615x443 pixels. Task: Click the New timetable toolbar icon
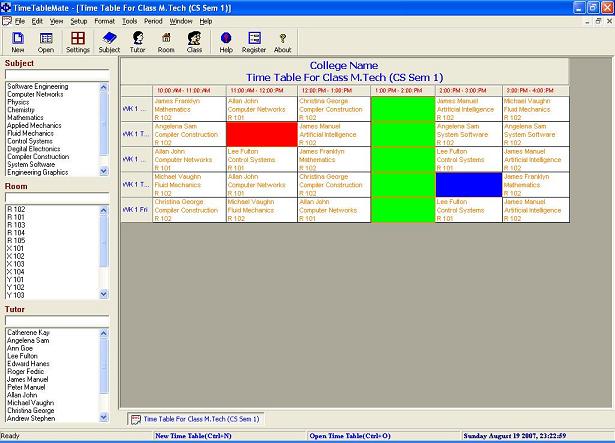coord(18,41)
